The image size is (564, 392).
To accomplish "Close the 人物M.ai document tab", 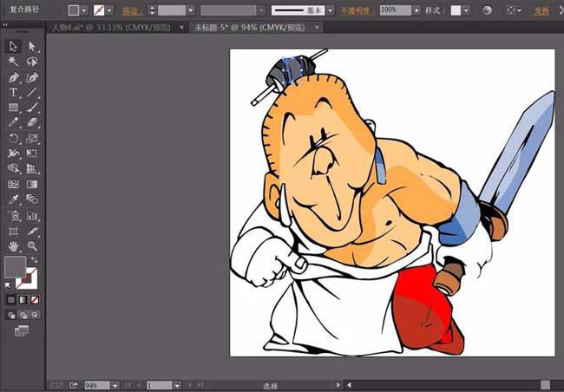I will click(x=181, y=28).
